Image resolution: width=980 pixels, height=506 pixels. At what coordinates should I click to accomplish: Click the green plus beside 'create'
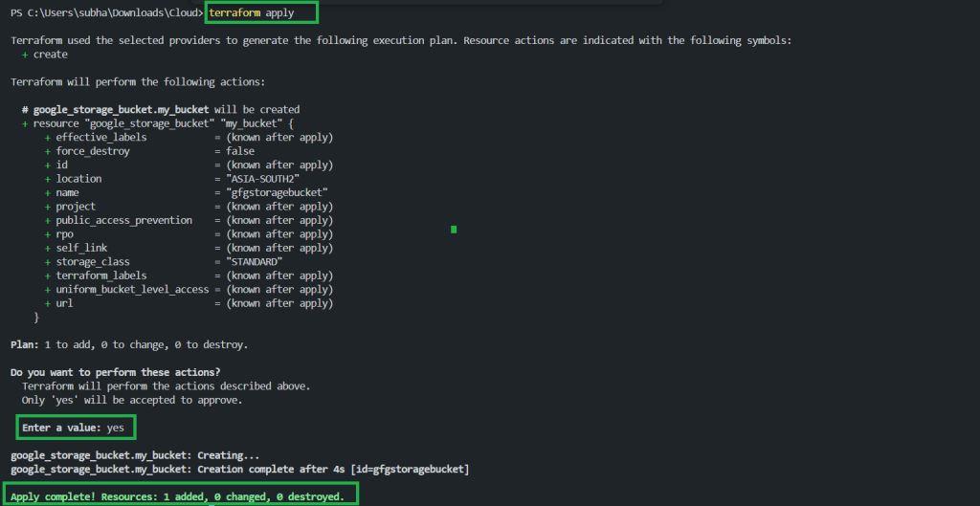pyautogui.click(x=25, y=55)
